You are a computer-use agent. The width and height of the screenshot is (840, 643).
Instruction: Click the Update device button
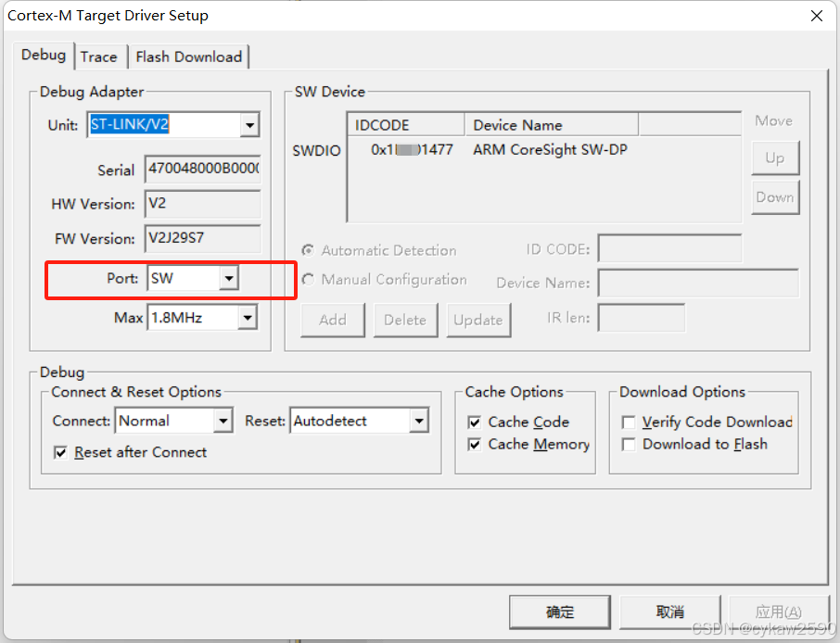click(x=478, y=320)
